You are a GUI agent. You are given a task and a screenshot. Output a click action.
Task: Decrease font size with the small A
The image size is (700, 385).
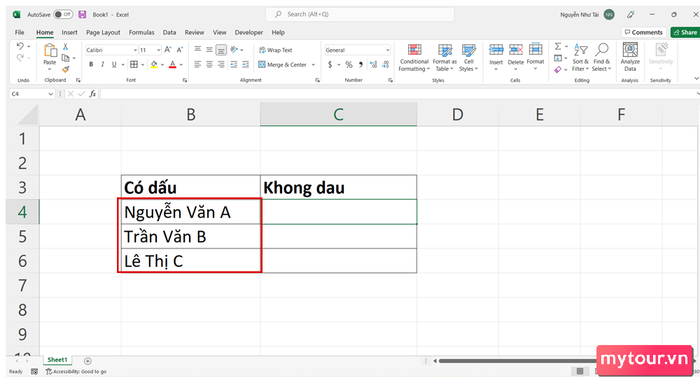(179, 50)
